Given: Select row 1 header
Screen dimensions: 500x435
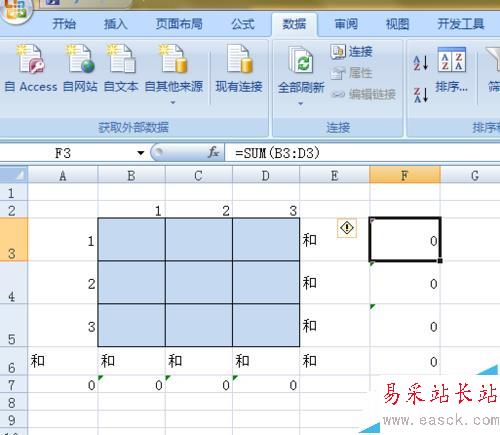Looking at the screenshot, I should 13,192.
